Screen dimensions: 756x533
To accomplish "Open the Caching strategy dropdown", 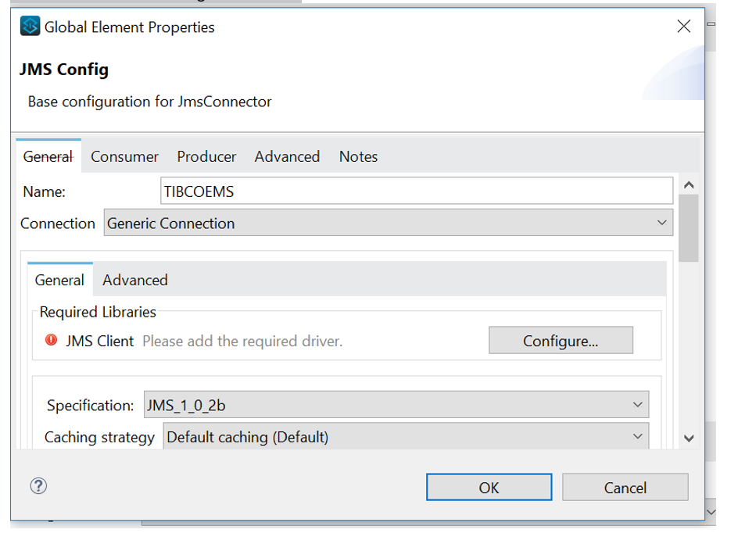I will tap(406, 437).
